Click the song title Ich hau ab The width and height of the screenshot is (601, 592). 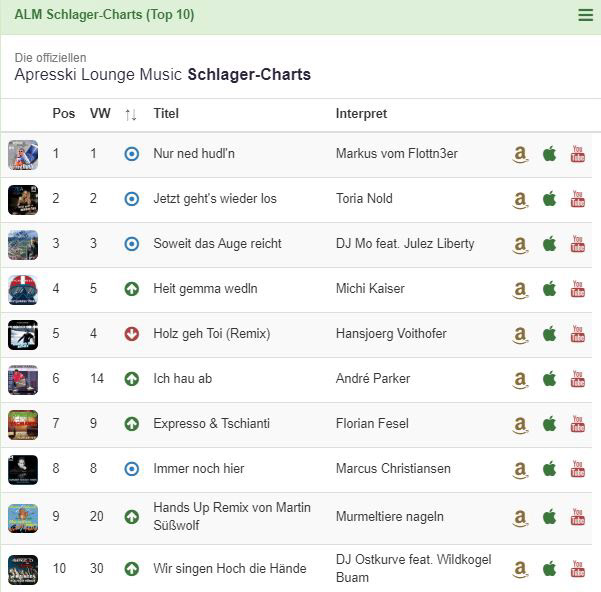(183, 379)
